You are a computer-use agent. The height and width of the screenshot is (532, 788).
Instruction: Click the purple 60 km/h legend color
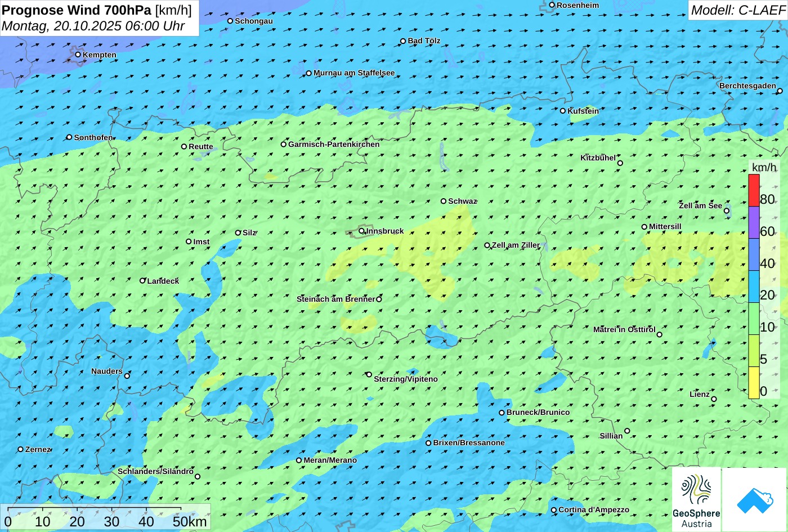pos(754,222)
